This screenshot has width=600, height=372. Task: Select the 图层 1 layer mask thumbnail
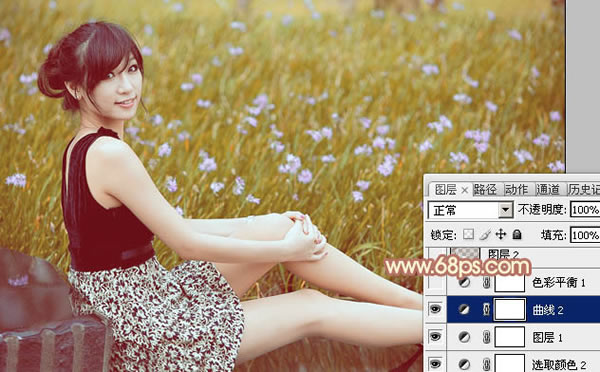point(510,337)
